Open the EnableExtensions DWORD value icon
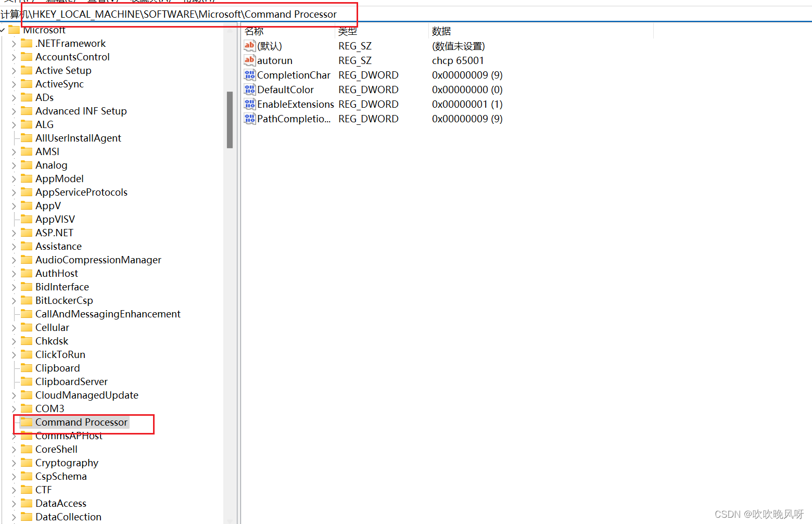Image resolution: width=812 pixels, height=524 pixels. [250, 104]
